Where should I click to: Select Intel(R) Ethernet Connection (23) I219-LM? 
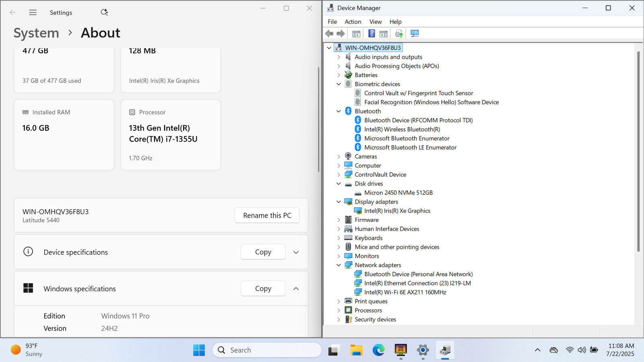[417, 283]
